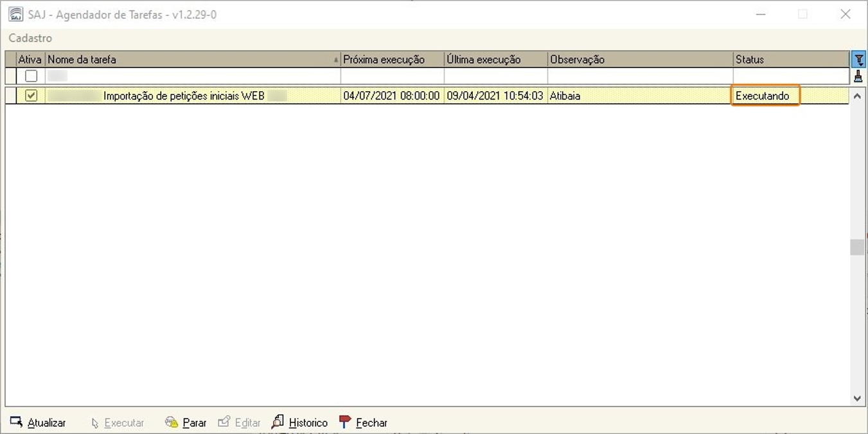Click the Status column header
868x434 pixels.
point(790,60)
